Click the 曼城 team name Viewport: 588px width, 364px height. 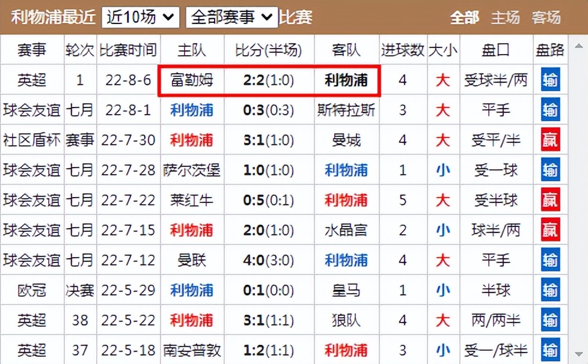[x=346, y=140]
